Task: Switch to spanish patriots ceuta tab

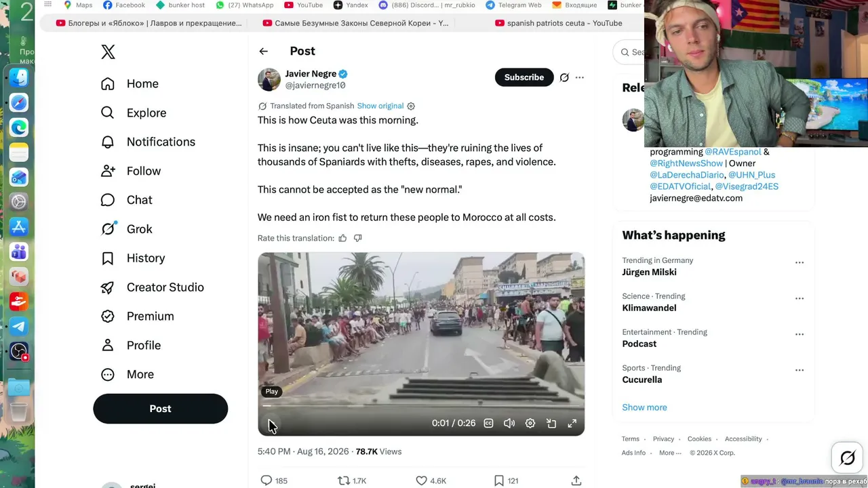Action: [x=558, y=23]
